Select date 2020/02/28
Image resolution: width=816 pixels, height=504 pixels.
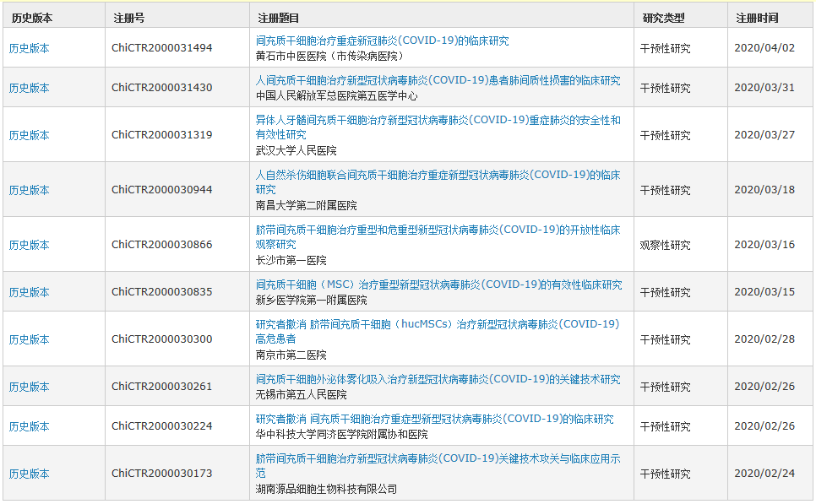[x=764, y=339]
